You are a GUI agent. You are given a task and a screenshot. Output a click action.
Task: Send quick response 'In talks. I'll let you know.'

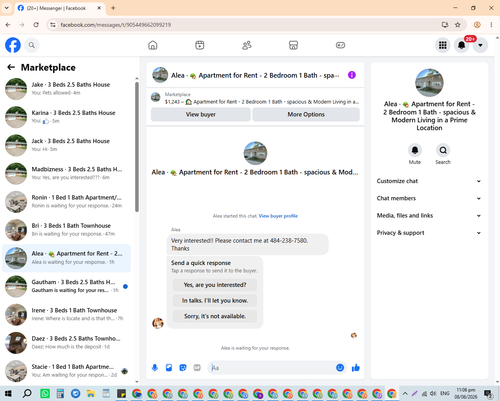215,301
